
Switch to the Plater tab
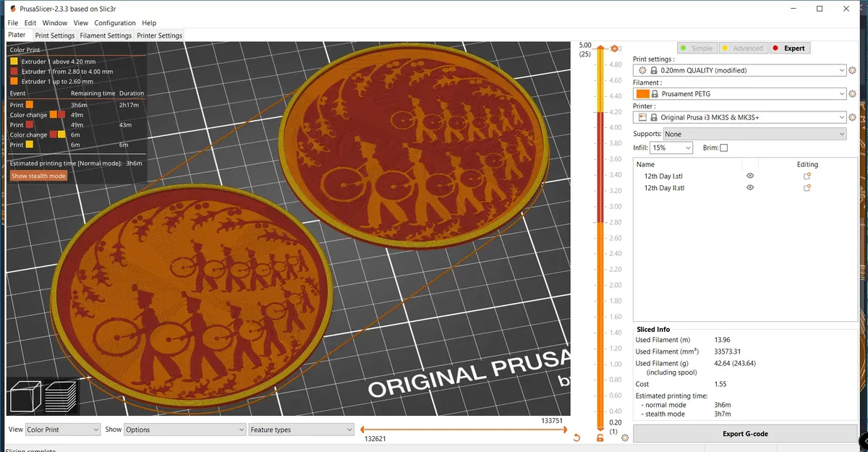(x=17, y=35)
